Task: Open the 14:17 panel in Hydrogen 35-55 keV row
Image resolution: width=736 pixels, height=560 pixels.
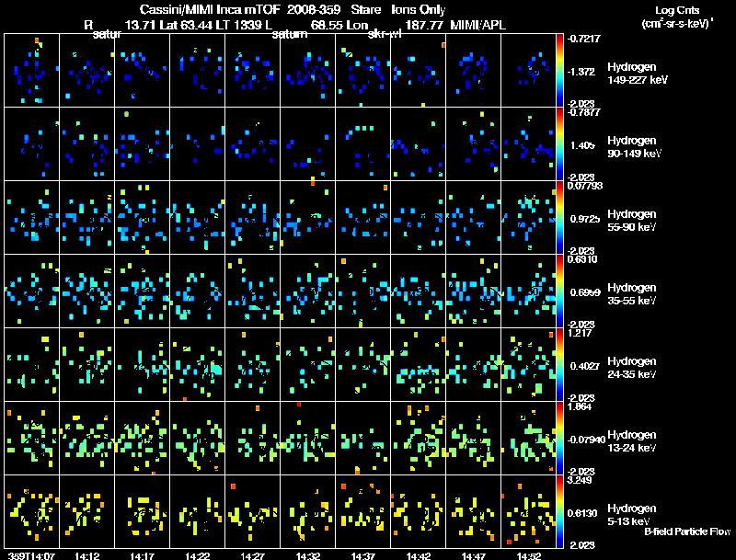Action: pos(143,291)
